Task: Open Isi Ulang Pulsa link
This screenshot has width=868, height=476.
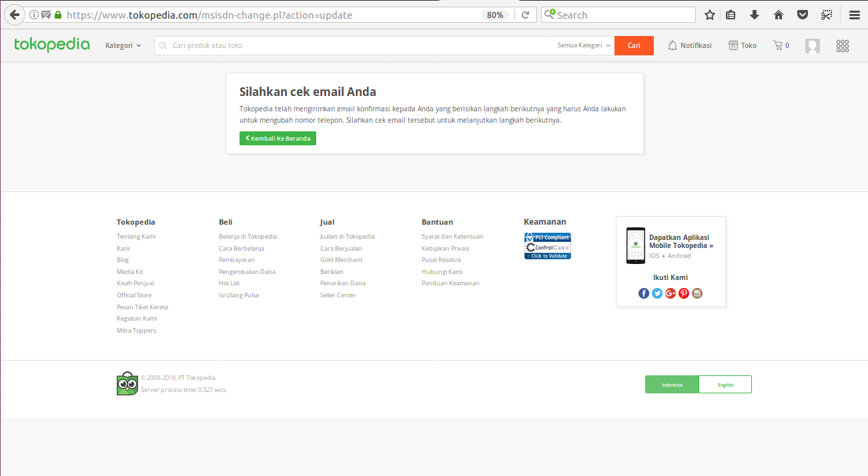Action: click(239, 295)
